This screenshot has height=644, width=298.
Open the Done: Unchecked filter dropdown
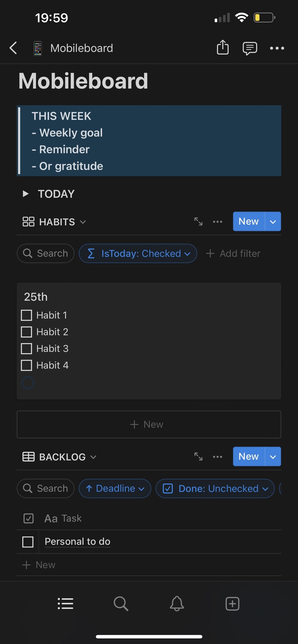coord(215,488)
